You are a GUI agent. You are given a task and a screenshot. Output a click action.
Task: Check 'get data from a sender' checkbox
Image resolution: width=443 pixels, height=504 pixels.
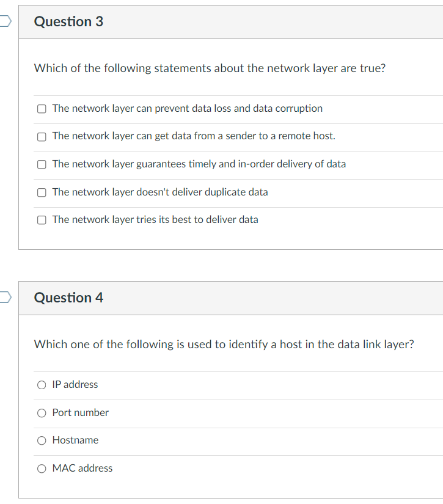click(42, 137)
